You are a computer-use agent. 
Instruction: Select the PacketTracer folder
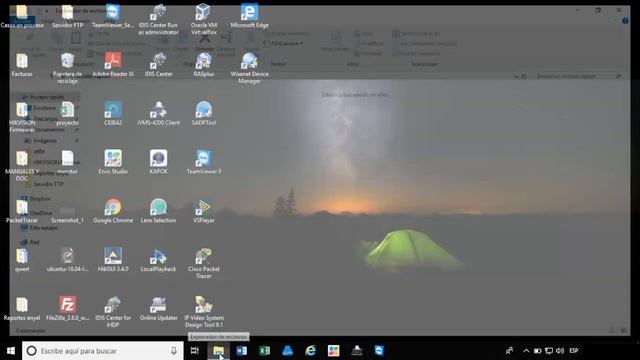click(x=22, y=211)
